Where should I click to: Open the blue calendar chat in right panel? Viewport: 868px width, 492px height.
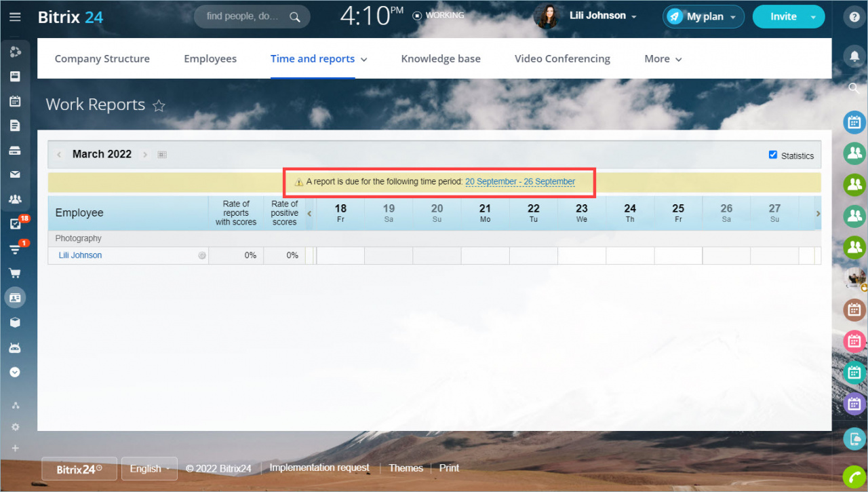click(854, 122)
